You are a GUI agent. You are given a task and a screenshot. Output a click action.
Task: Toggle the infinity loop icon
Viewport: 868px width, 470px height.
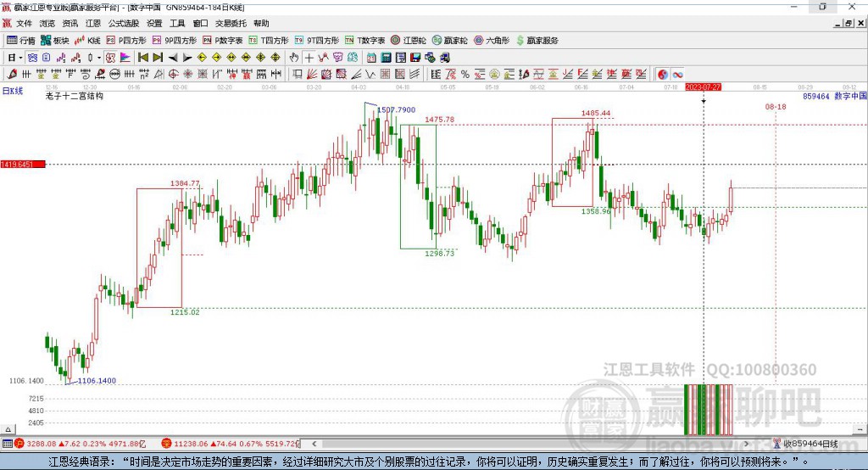tap(677, 75)
